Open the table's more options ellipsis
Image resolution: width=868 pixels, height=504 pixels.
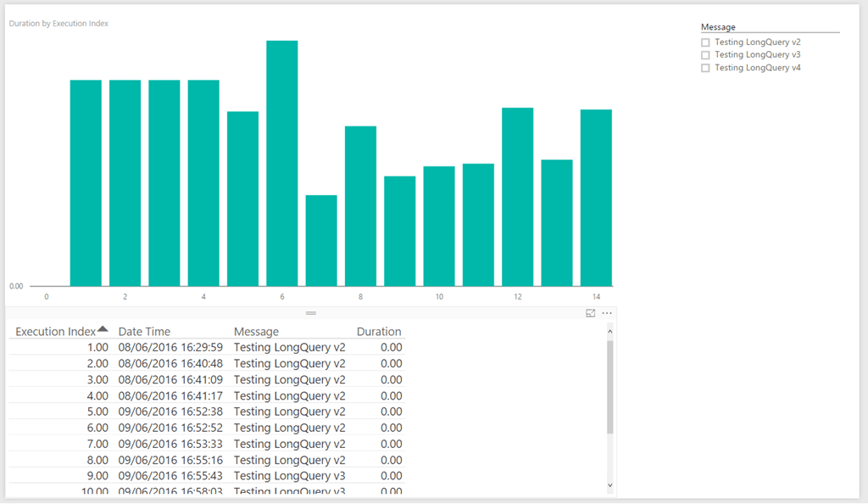tap(607, 313)
